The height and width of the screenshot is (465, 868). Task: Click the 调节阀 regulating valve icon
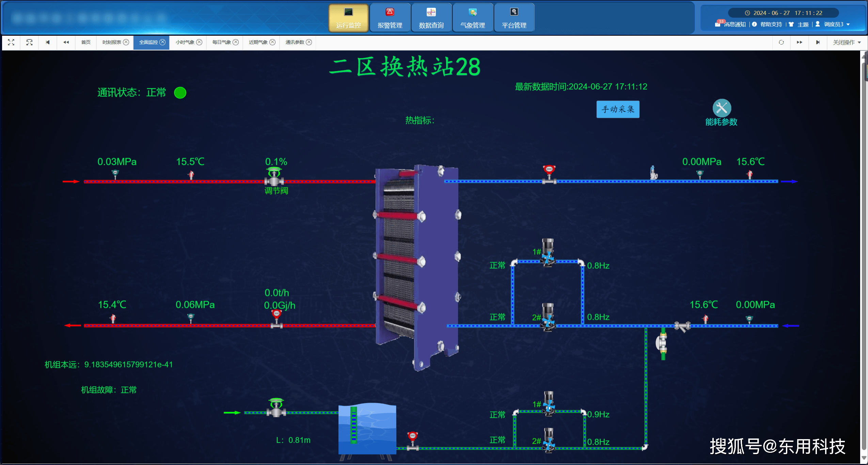tap(274, 176)
